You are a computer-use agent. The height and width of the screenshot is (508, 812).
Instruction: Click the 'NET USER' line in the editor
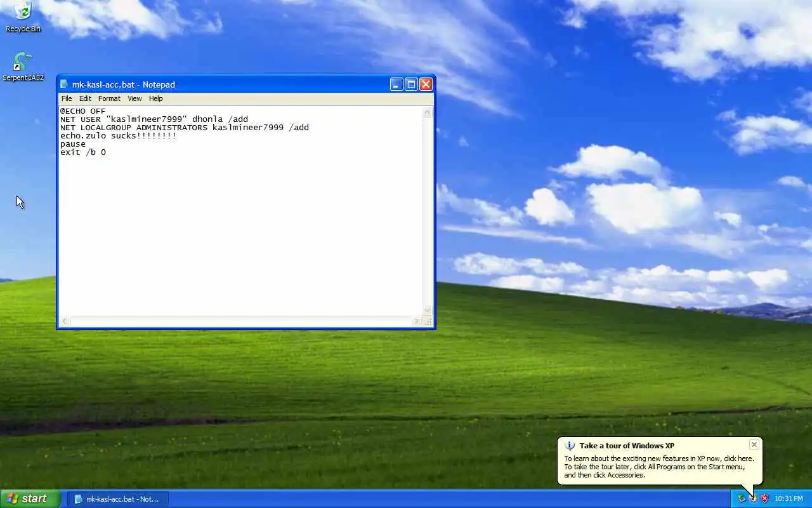tap(154, 119)
